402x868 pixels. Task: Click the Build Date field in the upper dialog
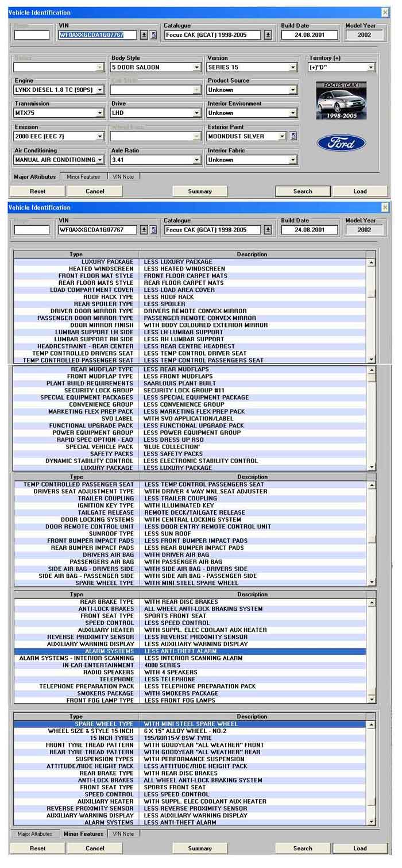(310, 35)
